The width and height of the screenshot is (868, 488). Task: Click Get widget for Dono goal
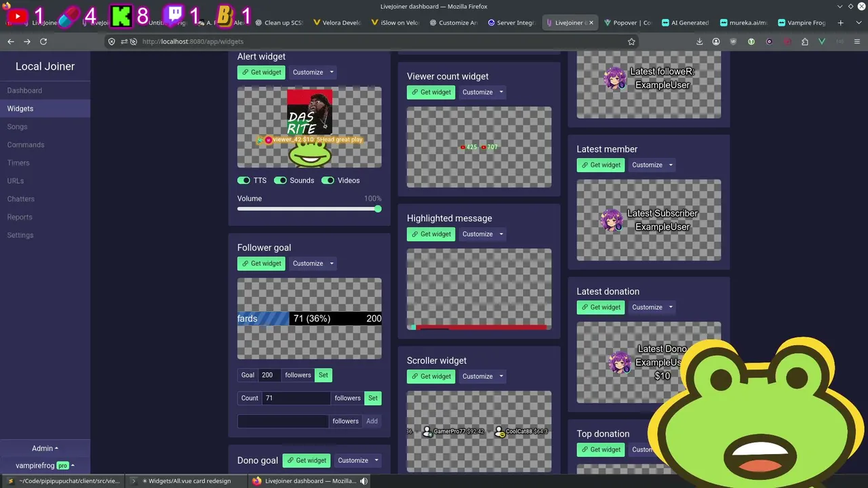(x=307, y=461)
